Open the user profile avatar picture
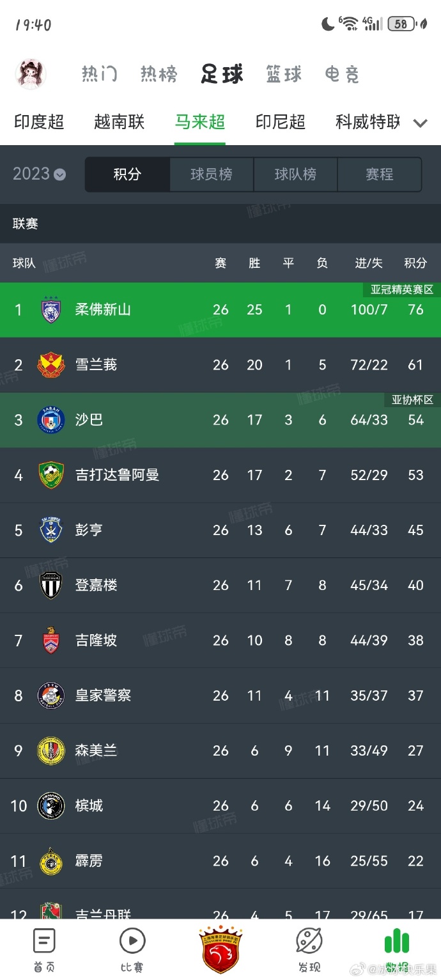Image resolution: width=441 pixels, height=980 pixels. [30, 74]
